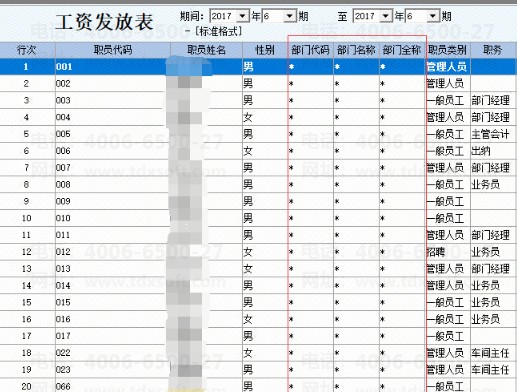This screenshot has width=517, height=392.
Task: Open the start year dropdown arrow
Action: [x=243, y=16]
